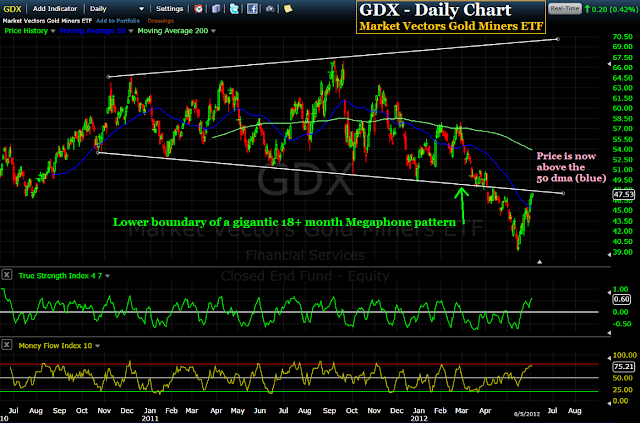
Task: Open the Settings menu
Action: (x=169, y=9)
